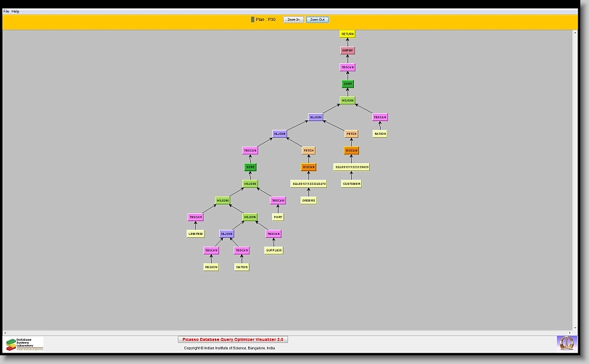Click the Database Systems Laboratory logo
This screenshot has height=364, width=589.
(x=25, y=344)
